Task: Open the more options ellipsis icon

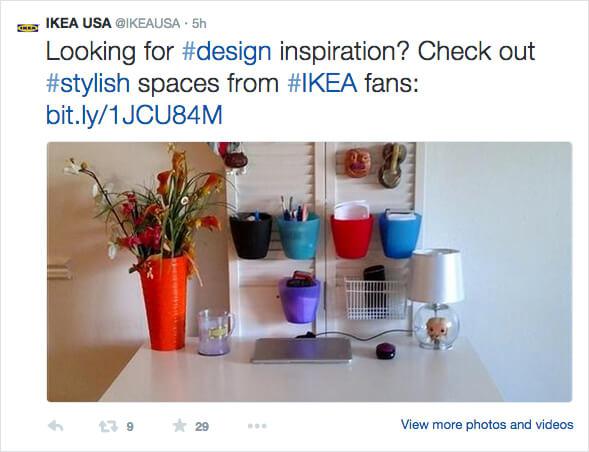Action: tap(257, 426)
